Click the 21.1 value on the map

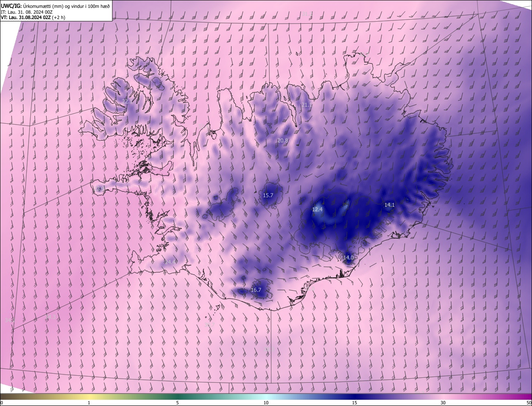pos(307,105)
